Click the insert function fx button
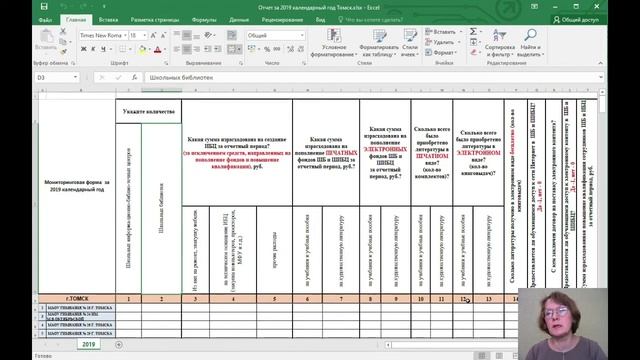Screen dimensions: 640x360 tap(134, 77)
